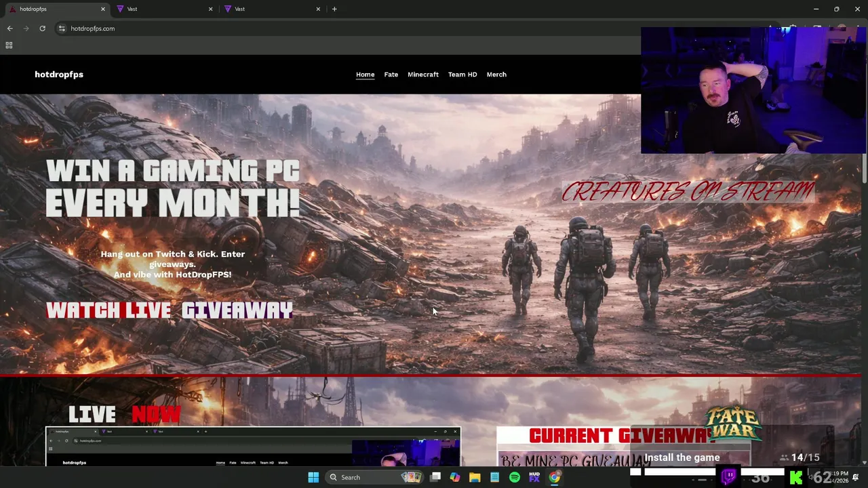Click the LIVE NOW heading
The width and height of the screenshot is (868, 488).
125,414
